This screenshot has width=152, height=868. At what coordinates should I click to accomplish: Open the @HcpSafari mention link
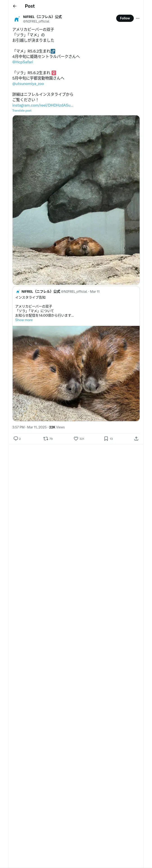23,62
